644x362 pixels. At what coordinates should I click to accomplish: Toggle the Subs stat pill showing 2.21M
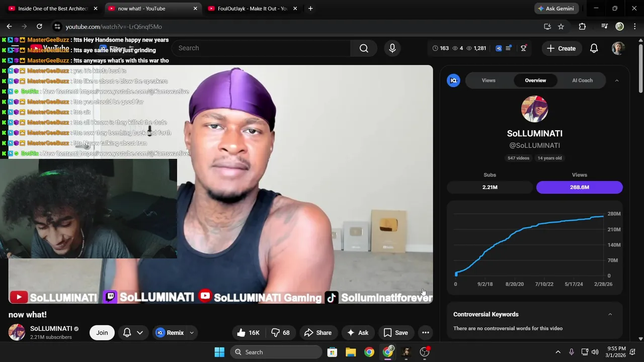click(x=490, y=187)
